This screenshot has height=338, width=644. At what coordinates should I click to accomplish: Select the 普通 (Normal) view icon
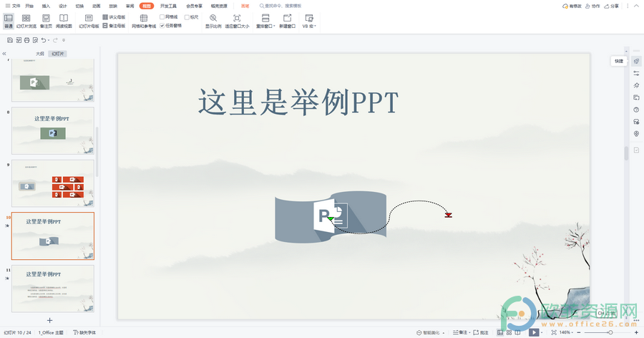click(x=8, y=18)
